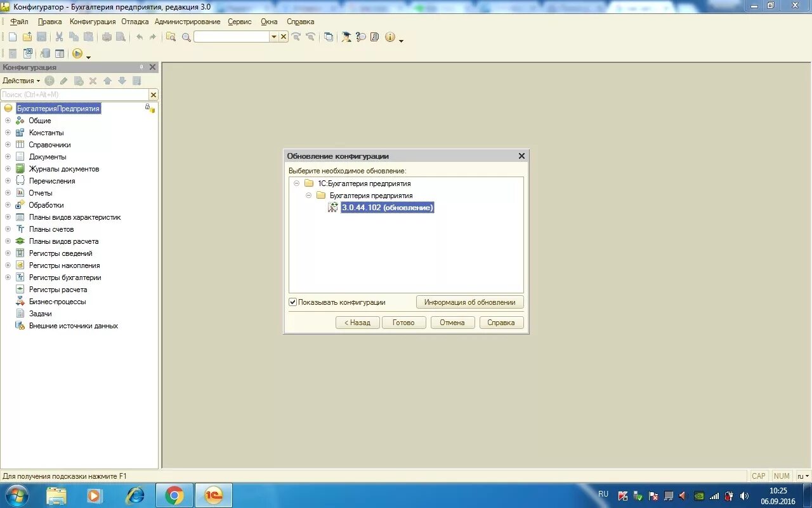The width and height of the screenshot is (812, 508).
Task: Click the help search icon with question mark
Action: tap(361, 37)
